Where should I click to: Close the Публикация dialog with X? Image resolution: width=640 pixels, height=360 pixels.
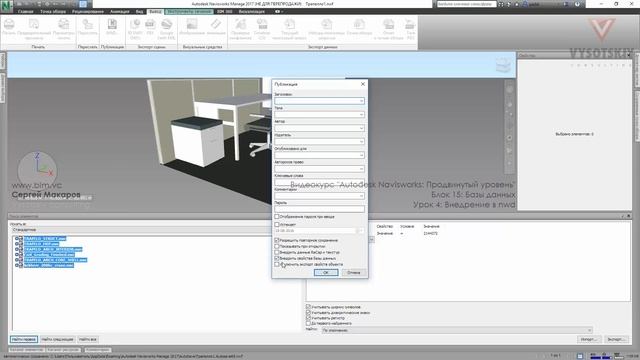363,84
